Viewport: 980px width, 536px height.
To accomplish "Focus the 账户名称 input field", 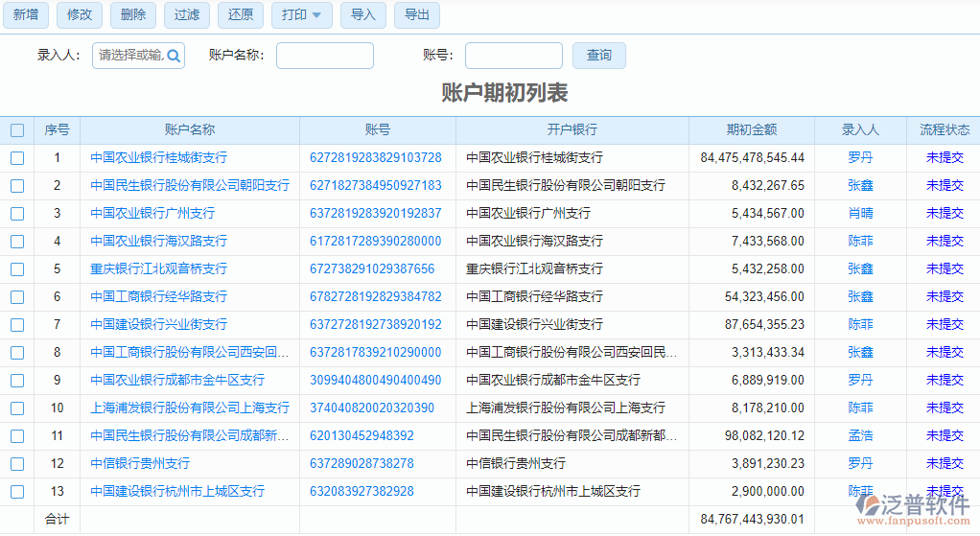I will (x=324, y=56).
